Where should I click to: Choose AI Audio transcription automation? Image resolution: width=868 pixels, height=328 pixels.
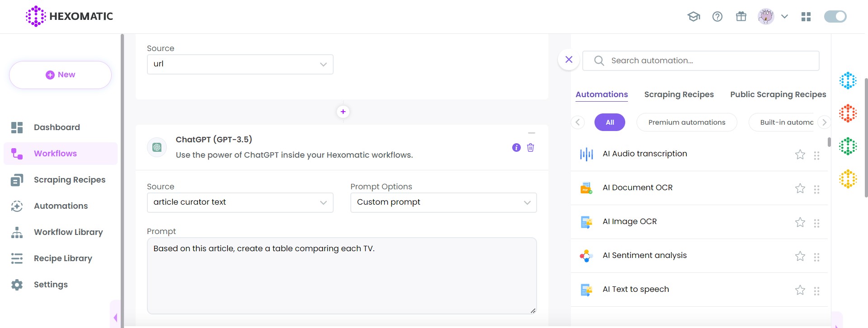[699, 154]
